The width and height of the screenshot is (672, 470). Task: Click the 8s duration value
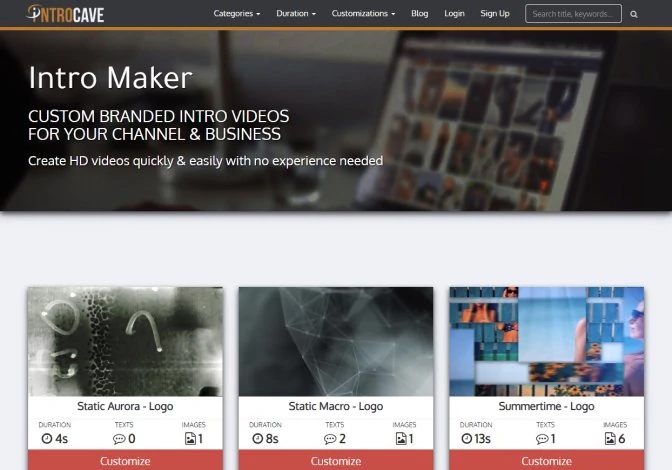click(272, 439)
